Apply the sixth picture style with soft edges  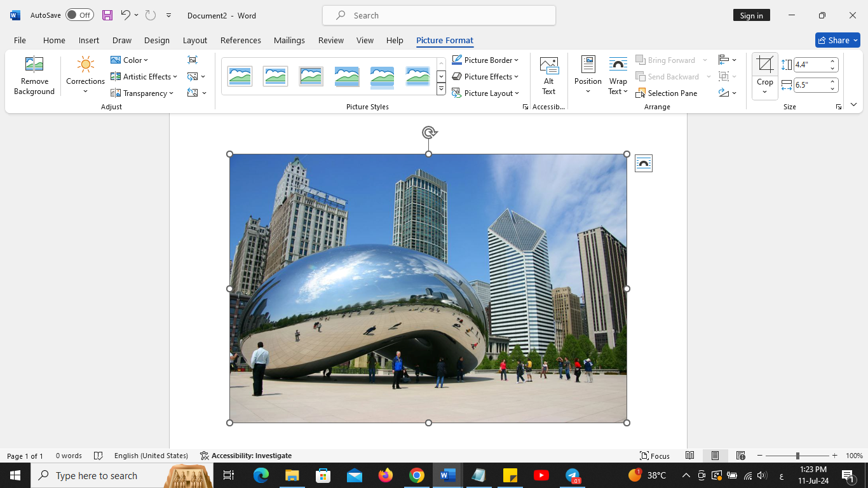(x=418, y=76)
